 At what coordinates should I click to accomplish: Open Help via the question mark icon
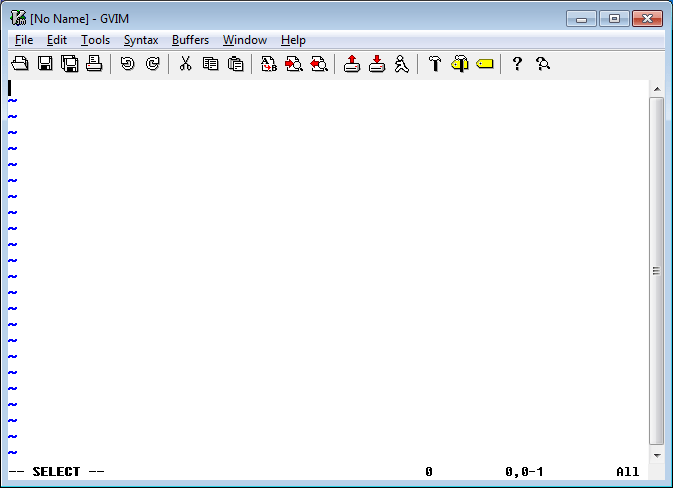(517, 64)
